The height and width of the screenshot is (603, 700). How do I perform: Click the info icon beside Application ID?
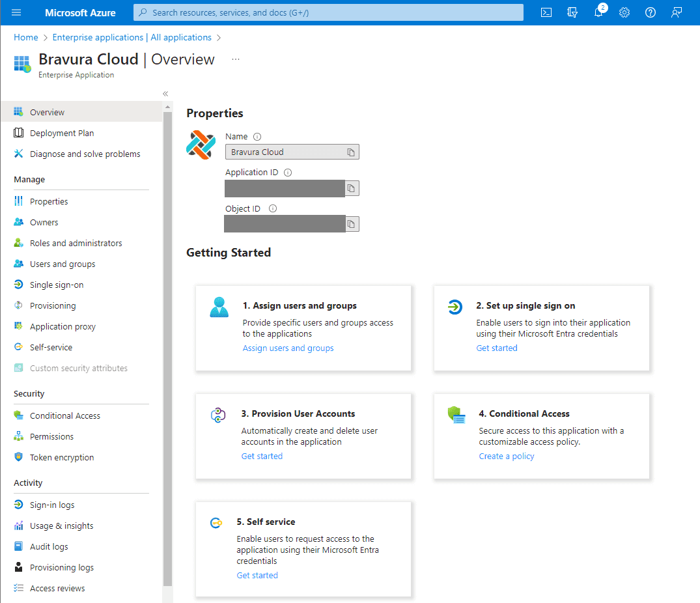click(288, 173)
